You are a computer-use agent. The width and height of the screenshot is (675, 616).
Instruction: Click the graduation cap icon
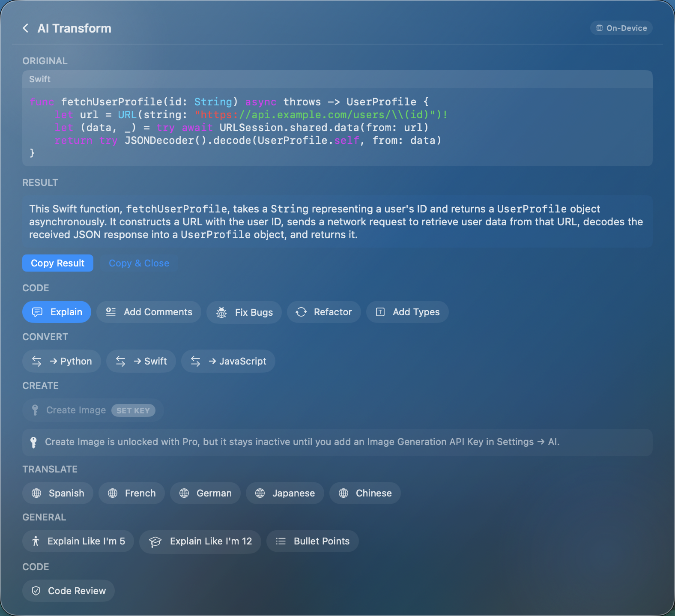tap(155, 541)
